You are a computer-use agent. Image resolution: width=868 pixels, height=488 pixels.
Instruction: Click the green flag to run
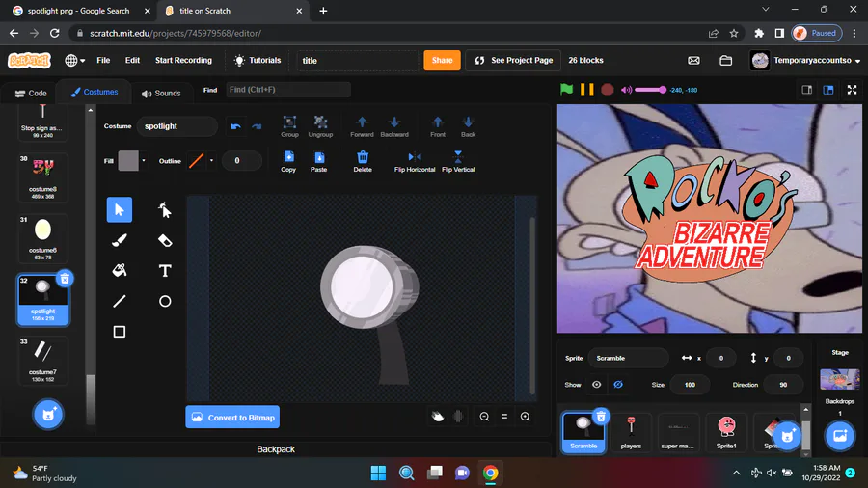coord(566,90)
